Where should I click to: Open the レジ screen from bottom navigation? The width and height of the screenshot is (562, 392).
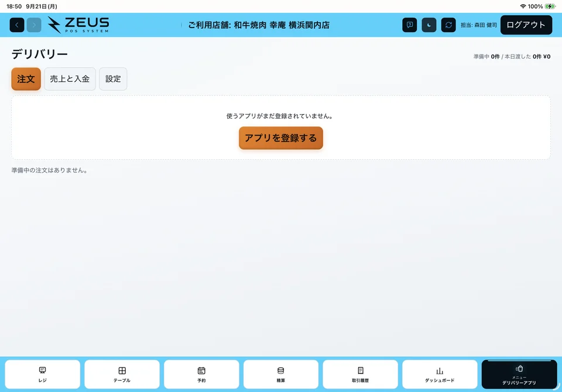(43, 374)
